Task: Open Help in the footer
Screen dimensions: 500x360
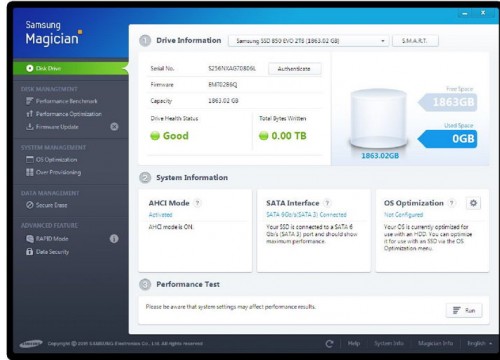Action: coord(354,343)
